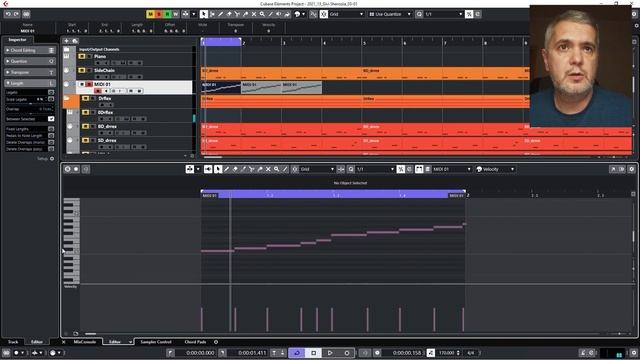Click the Stop button in transport bar
The image size is (640, 360).
pyautogui.click(x=313, y=353)
